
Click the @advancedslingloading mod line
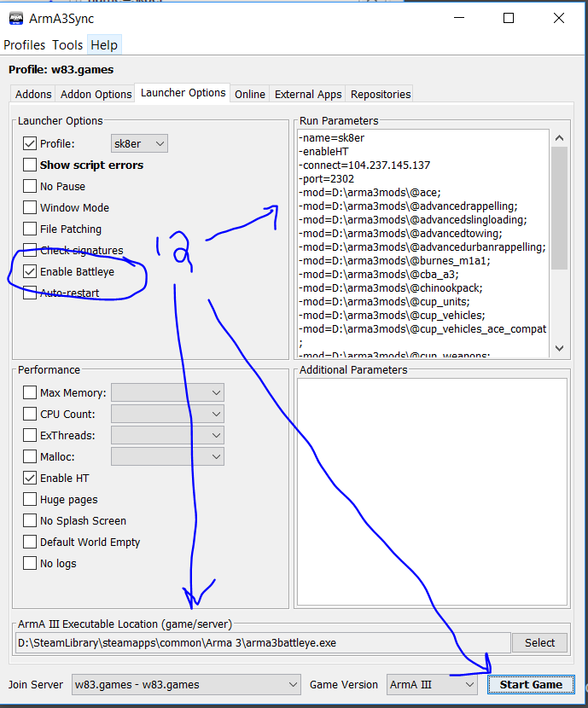pos(413,219)
